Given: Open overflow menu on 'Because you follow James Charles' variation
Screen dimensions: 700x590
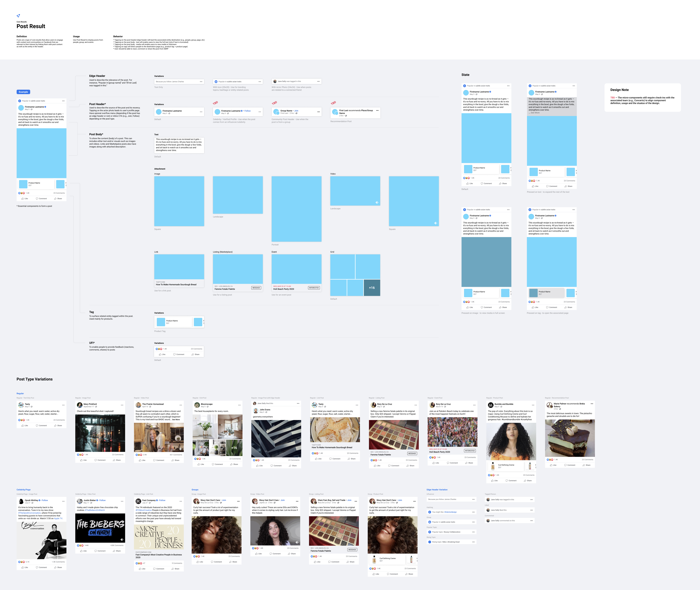Looking at the screenshot, I should click(201, 82).
